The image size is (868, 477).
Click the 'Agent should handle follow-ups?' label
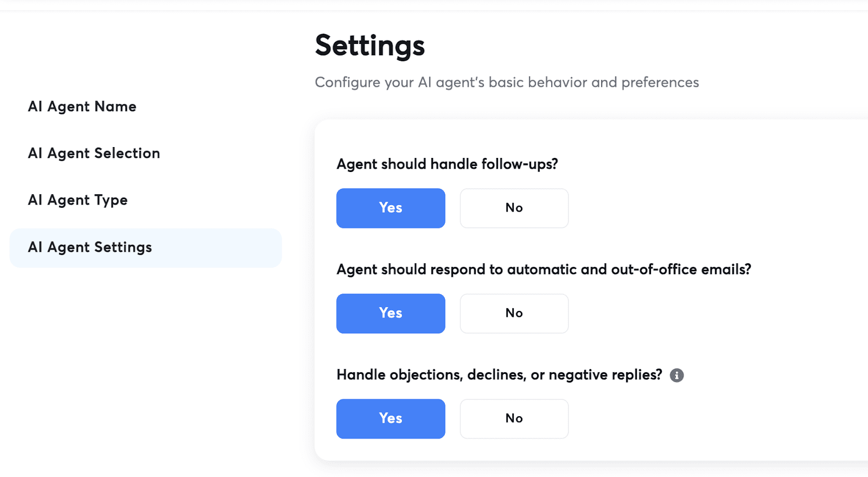447,164
